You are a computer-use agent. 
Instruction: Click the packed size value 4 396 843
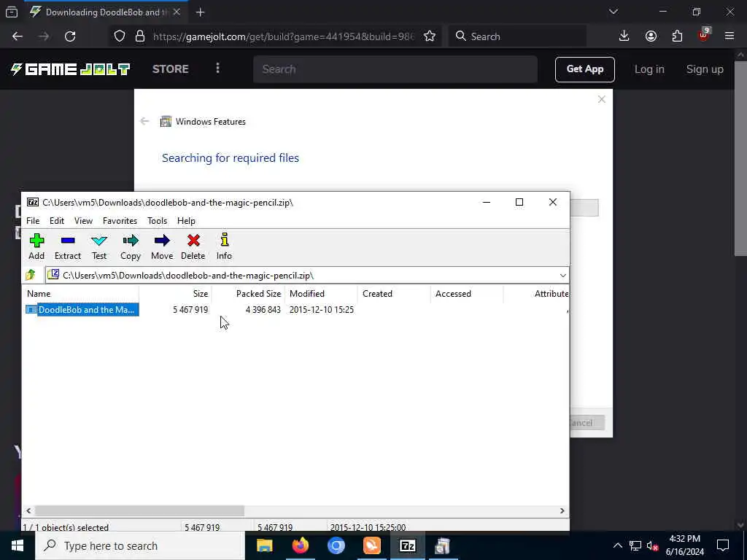click(x=263, y=309)
